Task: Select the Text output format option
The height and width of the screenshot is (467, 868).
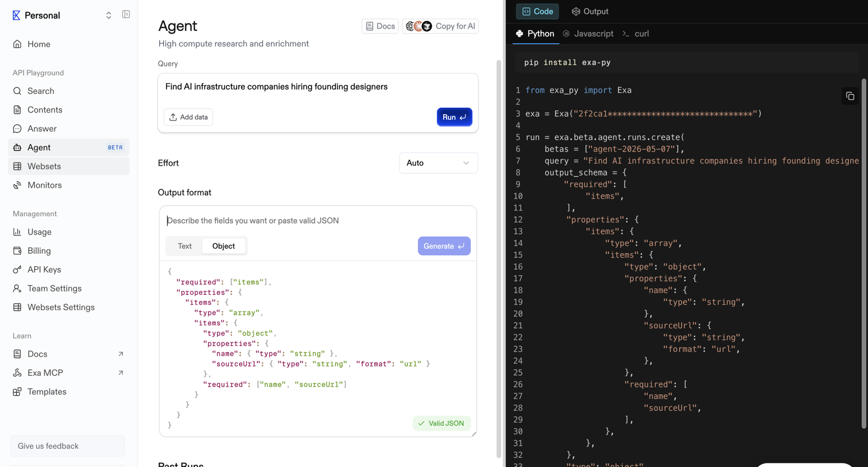Action: (x=184, y=246)
